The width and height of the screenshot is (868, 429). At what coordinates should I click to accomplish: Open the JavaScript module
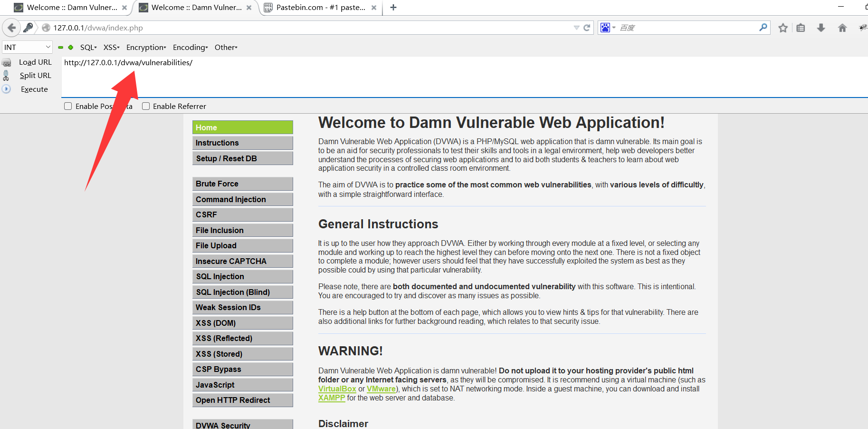point(243,385)
